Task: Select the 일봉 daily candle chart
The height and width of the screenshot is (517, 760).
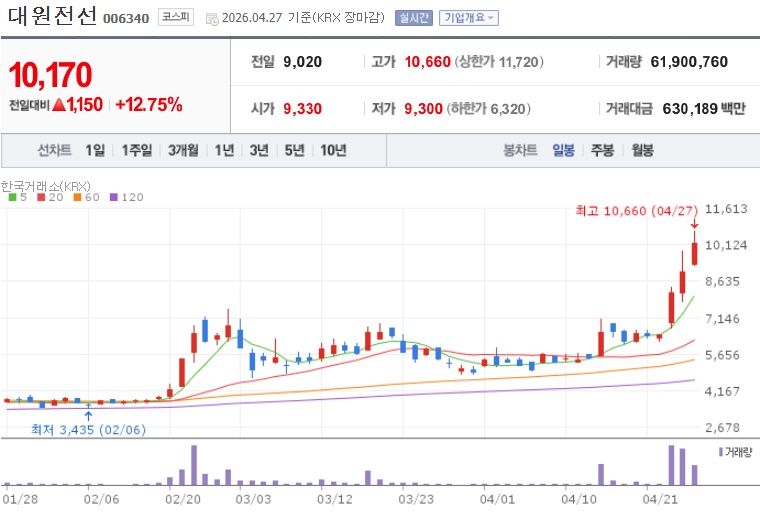Action: tap(563, 150)
